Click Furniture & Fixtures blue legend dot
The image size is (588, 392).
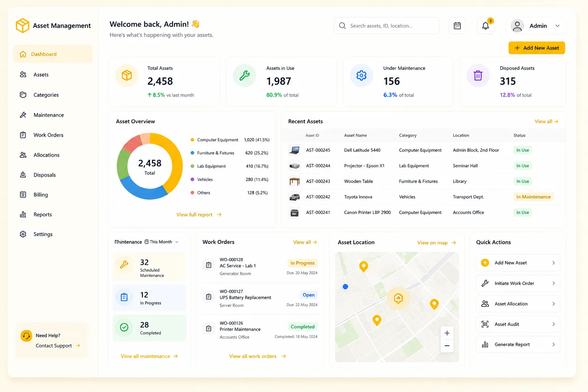pyautogui.click(x=192, y=153)
